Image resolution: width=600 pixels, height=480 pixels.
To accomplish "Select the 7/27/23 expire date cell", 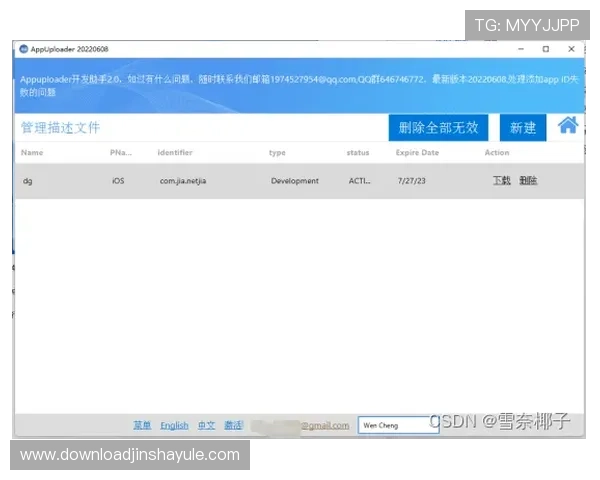I will point(411,181).
